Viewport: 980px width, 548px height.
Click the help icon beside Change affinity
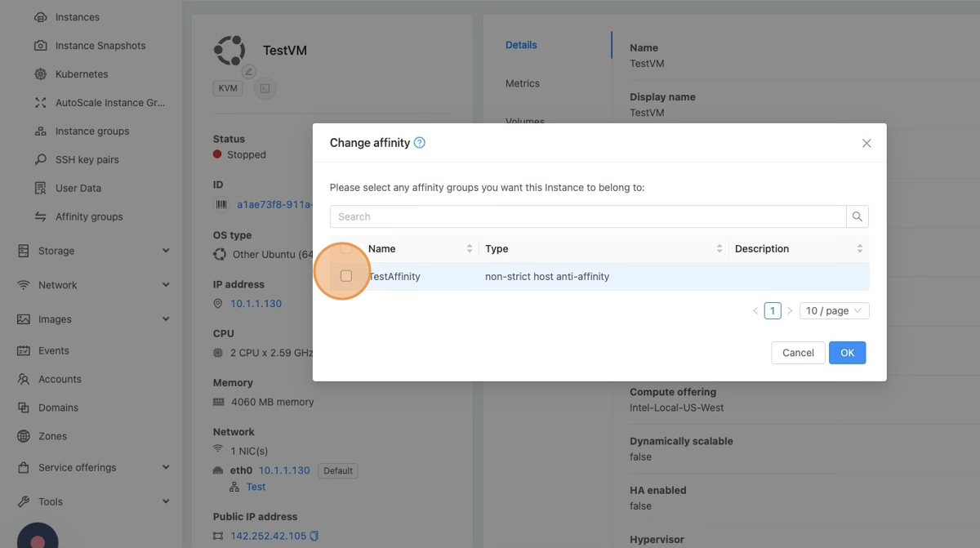(420, 143)
